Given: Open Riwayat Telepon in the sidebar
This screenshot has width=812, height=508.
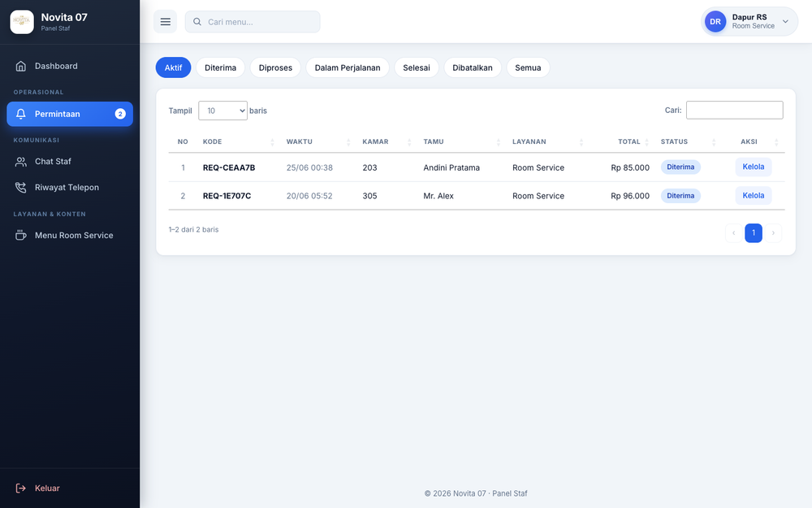Looking at the screenshot, I should point(70,188).
